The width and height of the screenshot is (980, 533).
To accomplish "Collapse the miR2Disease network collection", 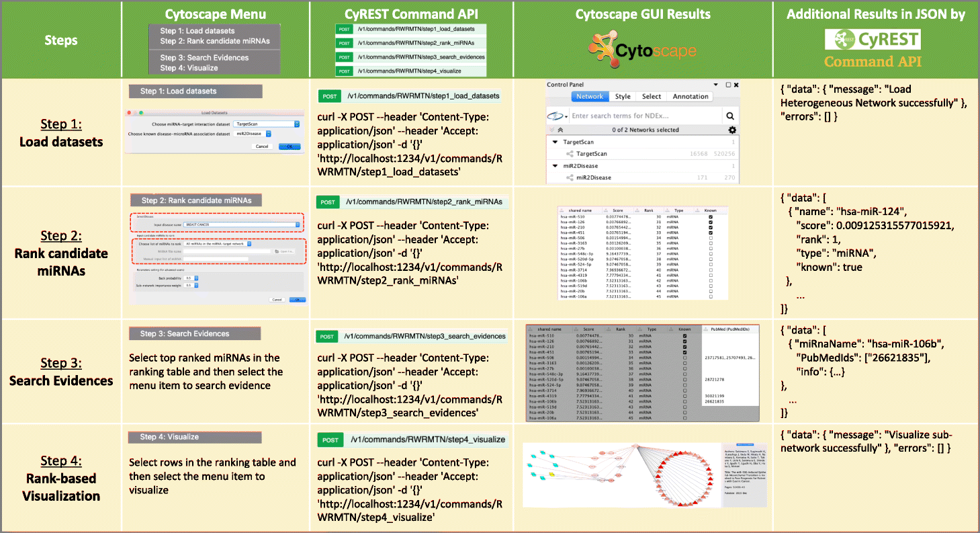I will [x=555, y=166].
